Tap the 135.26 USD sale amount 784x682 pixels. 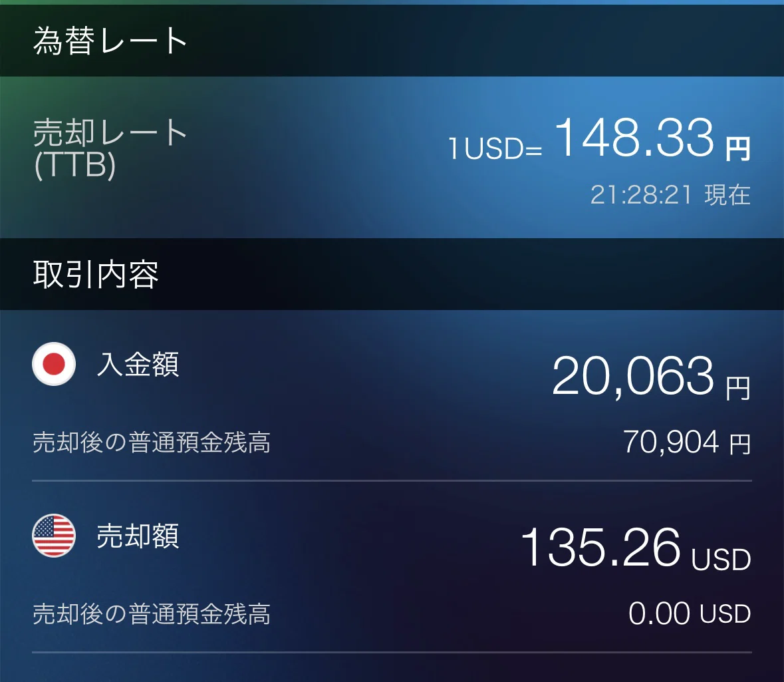click(636, 548)
